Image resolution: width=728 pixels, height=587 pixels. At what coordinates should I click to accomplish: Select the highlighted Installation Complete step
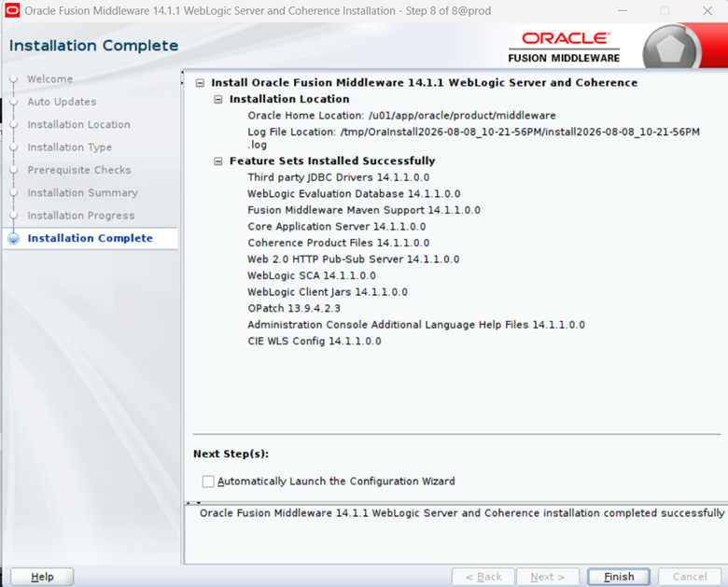coord(91,238)
